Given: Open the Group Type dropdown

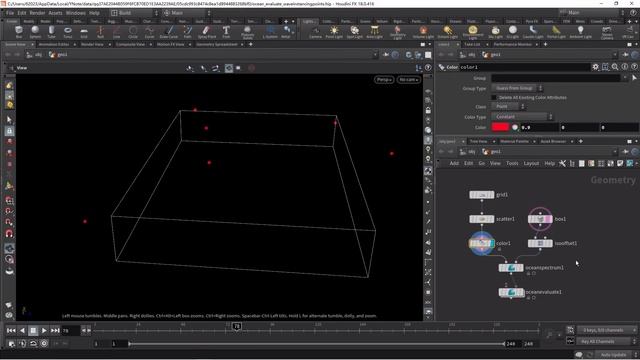Looking at the screenshot, I should [x=517, y=88].
